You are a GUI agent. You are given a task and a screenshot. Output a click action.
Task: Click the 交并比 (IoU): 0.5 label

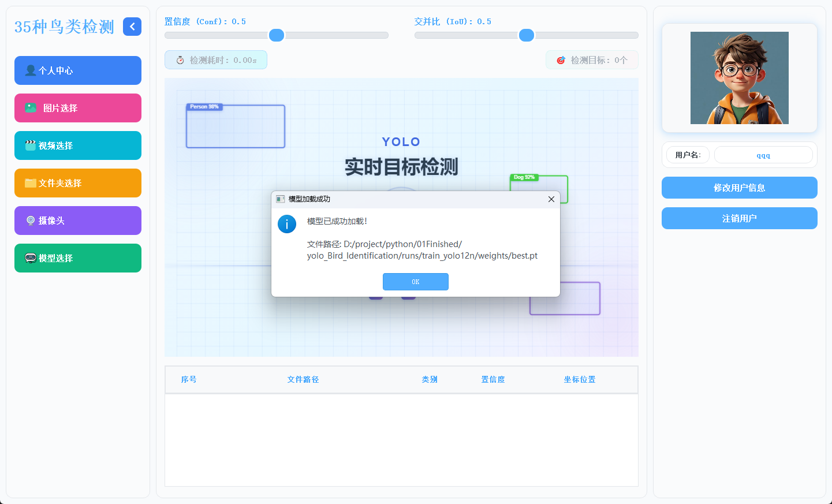(453, 21)
